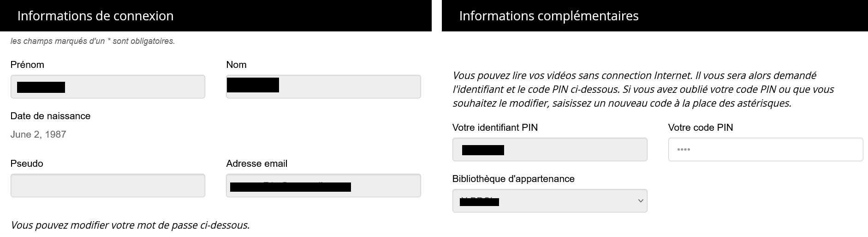Viewport: 868px width, 237px height.
Task: Click the Prénom label
Action: [x=27, y=65]
